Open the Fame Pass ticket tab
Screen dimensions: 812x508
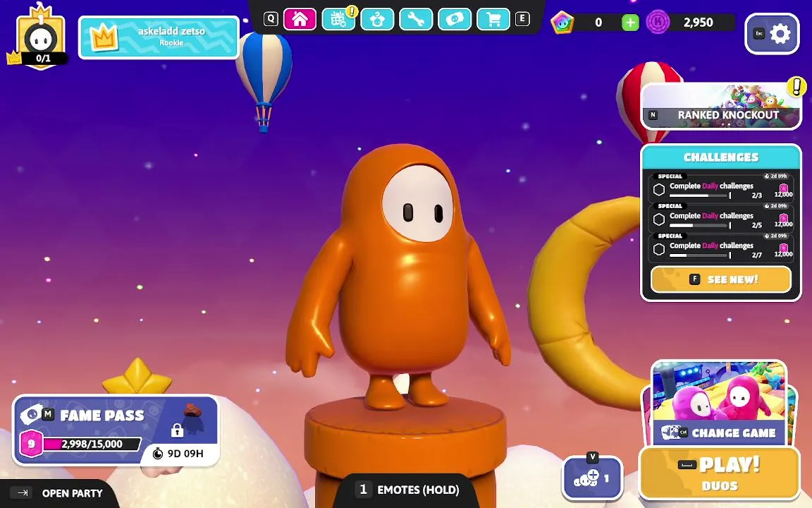click(x=455, y=20)
